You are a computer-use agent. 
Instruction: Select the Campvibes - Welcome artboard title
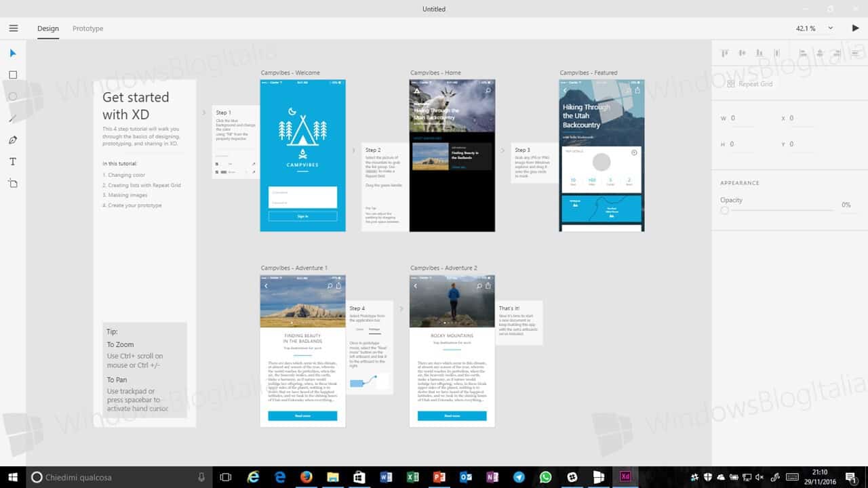point(290,73)
